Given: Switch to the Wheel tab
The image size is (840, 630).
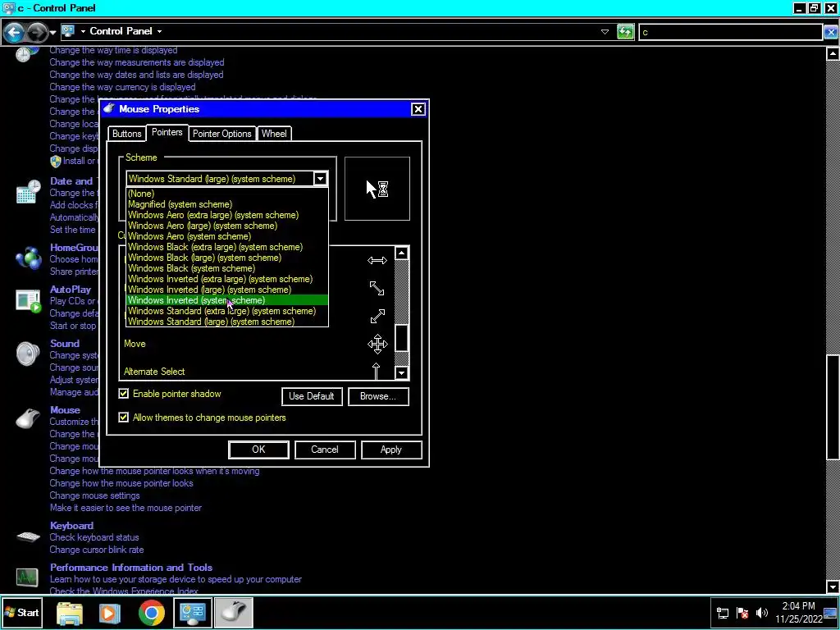Looking at the screenshot, I should point(274,134).
